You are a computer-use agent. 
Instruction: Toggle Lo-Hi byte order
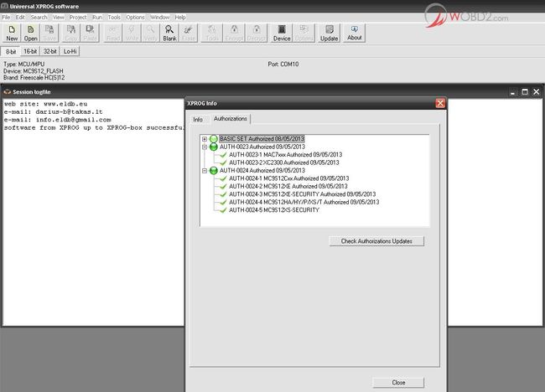[70, 51]
